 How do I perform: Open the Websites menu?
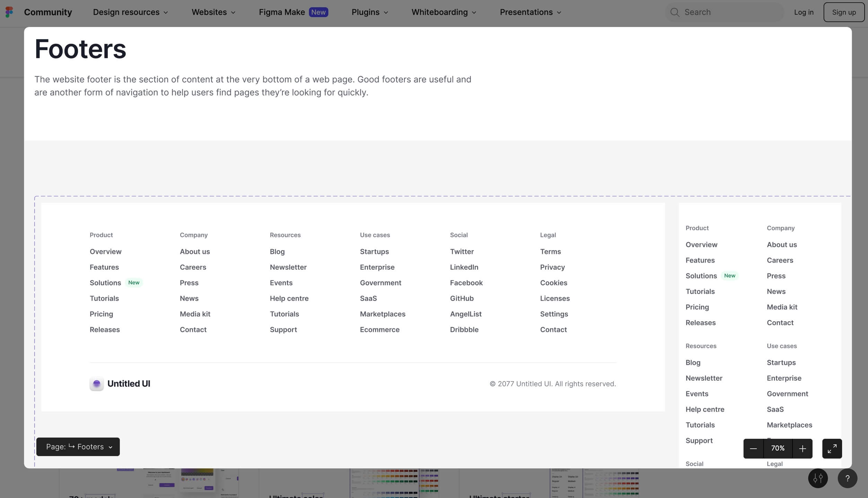[213, 12]
